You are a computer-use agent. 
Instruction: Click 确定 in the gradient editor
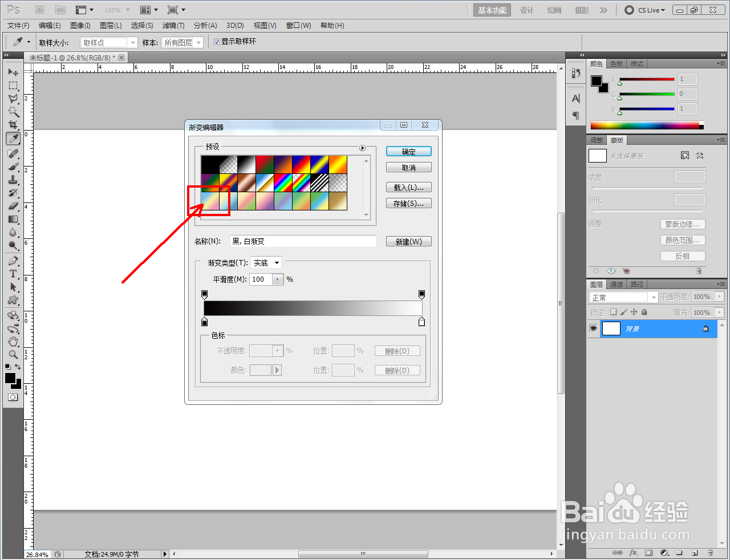pos(409,152)
